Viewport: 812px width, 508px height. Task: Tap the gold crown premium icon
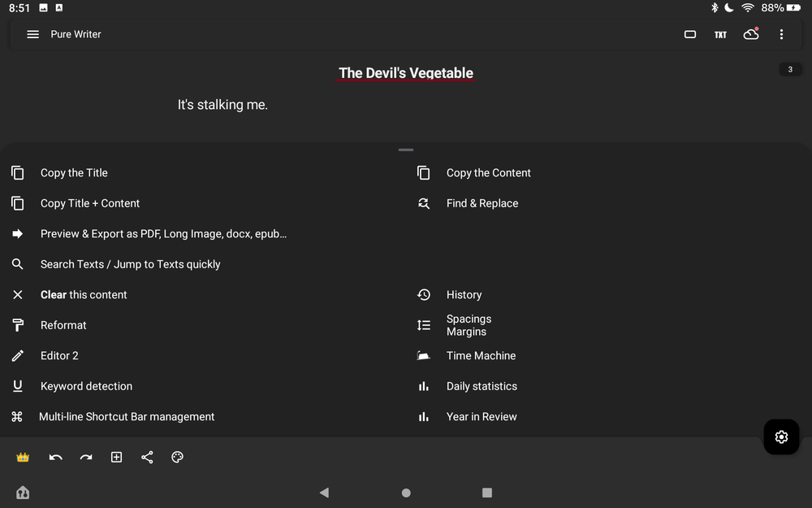(23, 457)
